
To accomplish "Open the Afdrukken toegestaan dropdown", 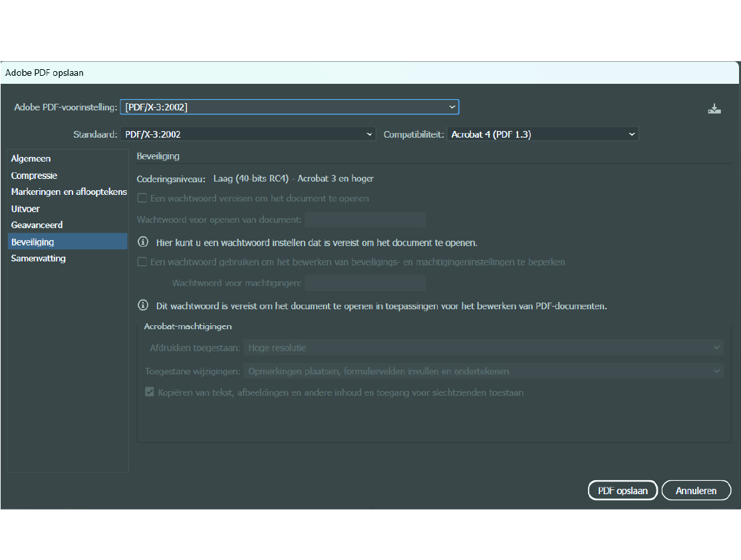I will pyautogui.click(x=483, y=348).
